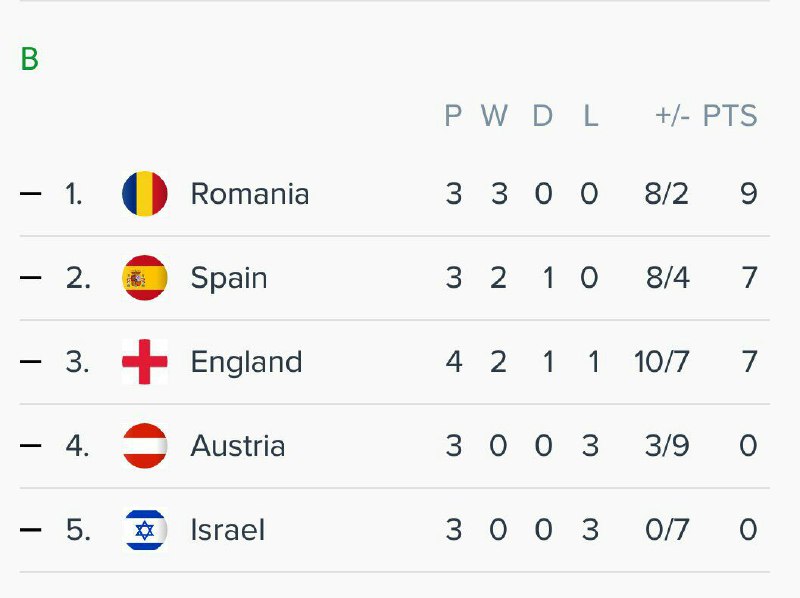800x598 pixels.
Task: Click the W column header
Action: coord(494,116)
